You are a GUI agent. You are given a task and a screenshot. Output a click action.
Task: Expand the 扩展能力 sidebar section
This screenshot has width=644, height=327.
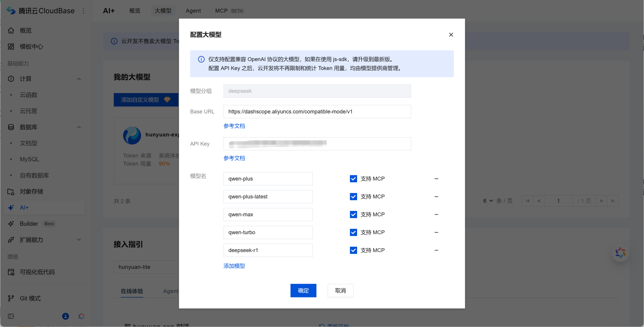pyautogui.click(x=79, y=240)
